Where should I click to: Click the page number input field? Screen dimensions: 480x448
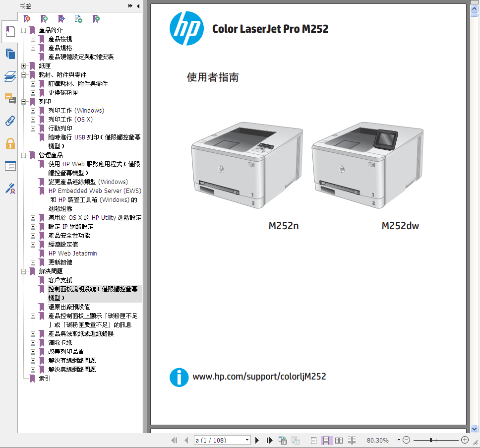point(220,440)
